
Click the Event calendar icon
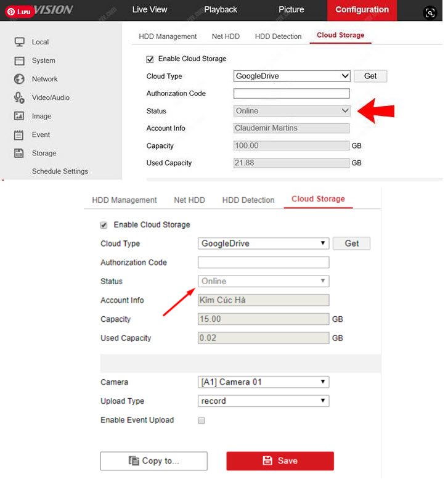tap(19, 134)
